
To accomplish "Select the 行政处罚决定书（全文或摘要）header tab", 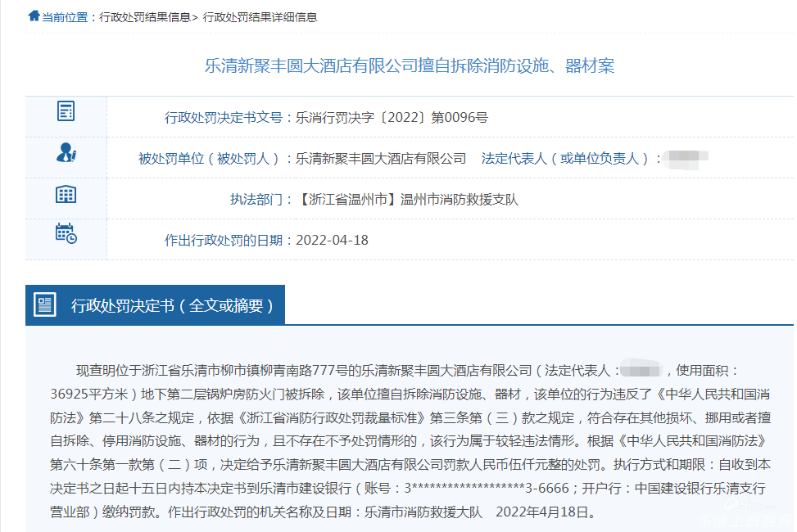I will 172,306.
